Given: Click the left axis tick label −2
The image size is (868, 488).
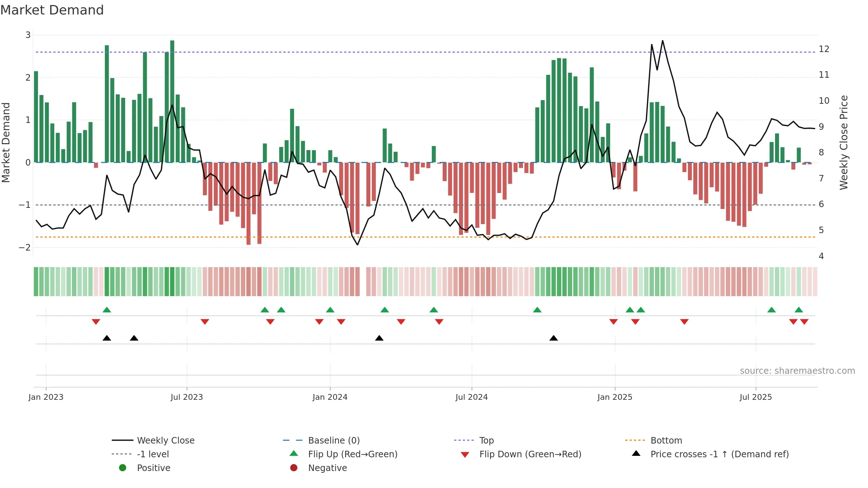Looking at the screenshot, I should [25, 248].
